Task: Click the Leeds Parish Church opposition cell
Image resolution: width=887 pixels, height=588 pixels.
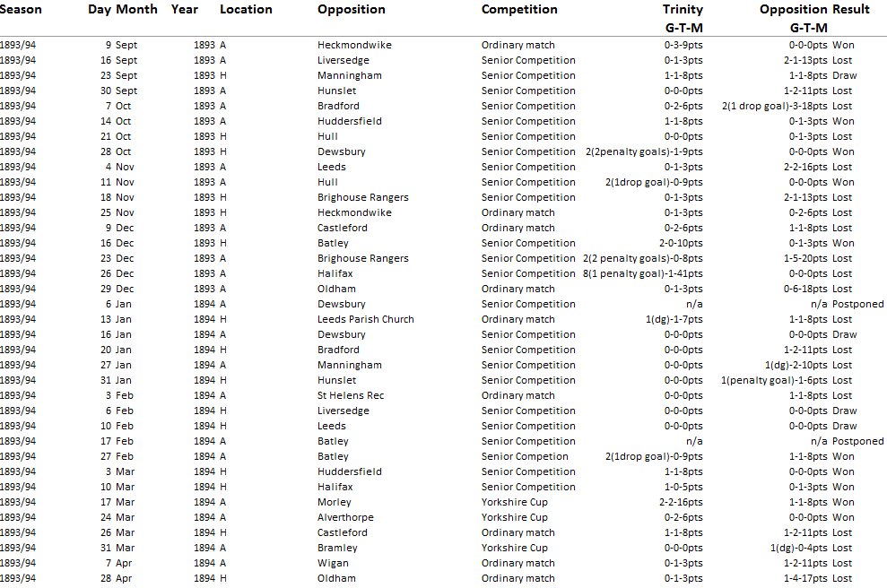Action: click(365, 319)
